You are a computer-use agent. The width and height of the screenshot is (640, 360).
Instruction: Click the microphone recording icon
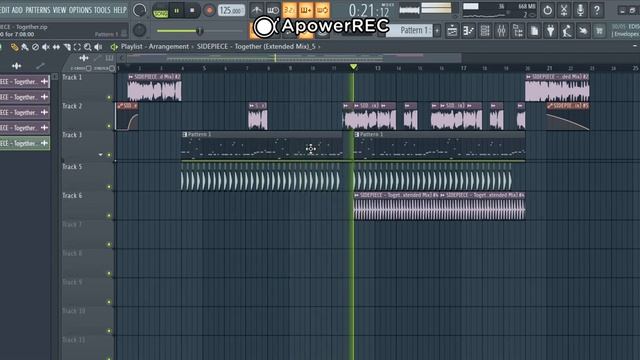[580, 10]
